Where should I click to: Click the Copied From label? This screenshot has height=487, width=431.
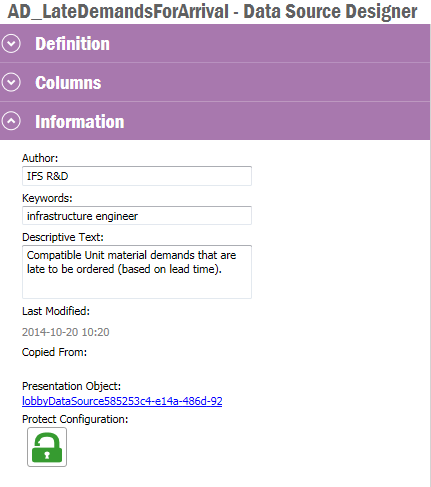coord(54,352)
